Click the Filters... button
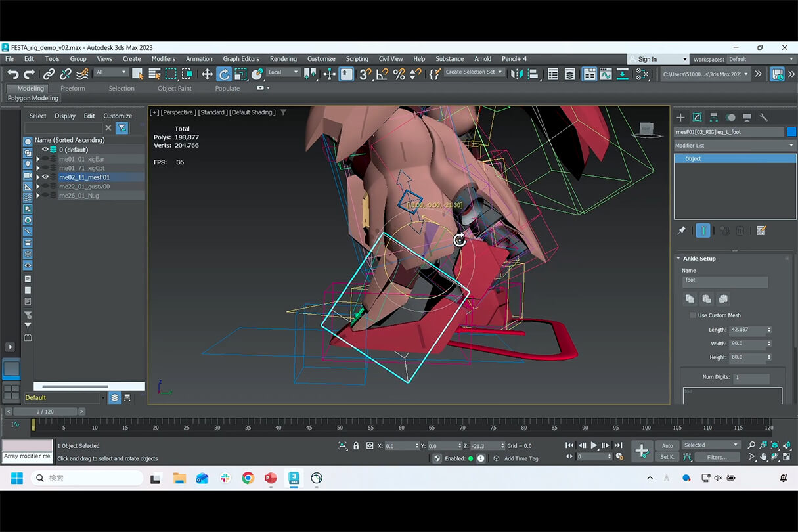The width and height of the screenshot is (798, 532). click(x=717, y=457)
